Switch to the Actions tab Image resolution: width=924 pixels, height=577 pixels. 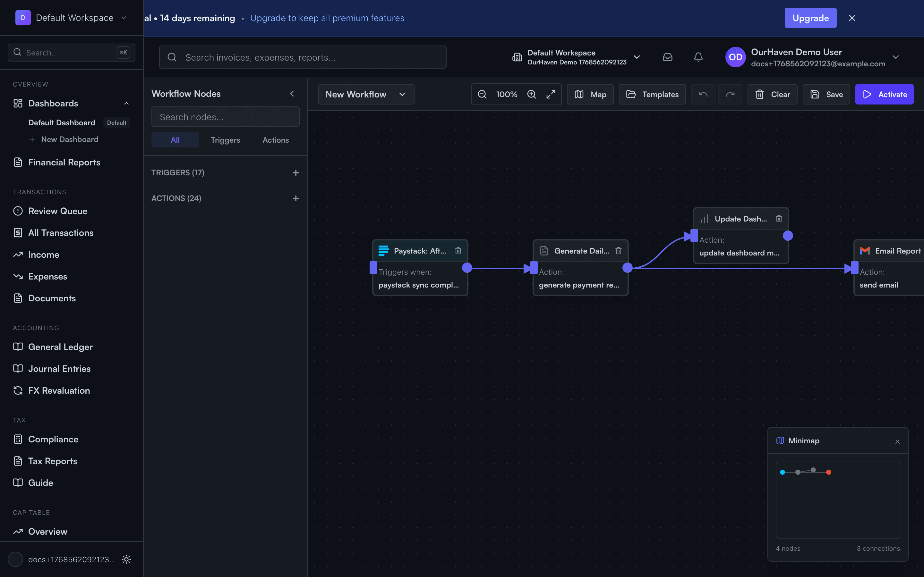point(275,140)
